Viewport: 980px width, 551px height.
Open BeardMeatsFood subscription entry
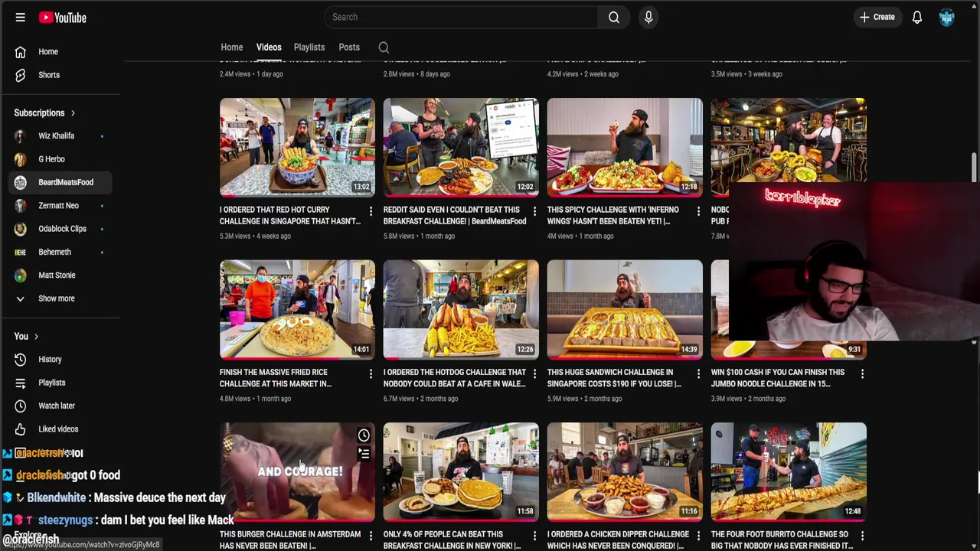pyautogui.click(x=61, y=182)
